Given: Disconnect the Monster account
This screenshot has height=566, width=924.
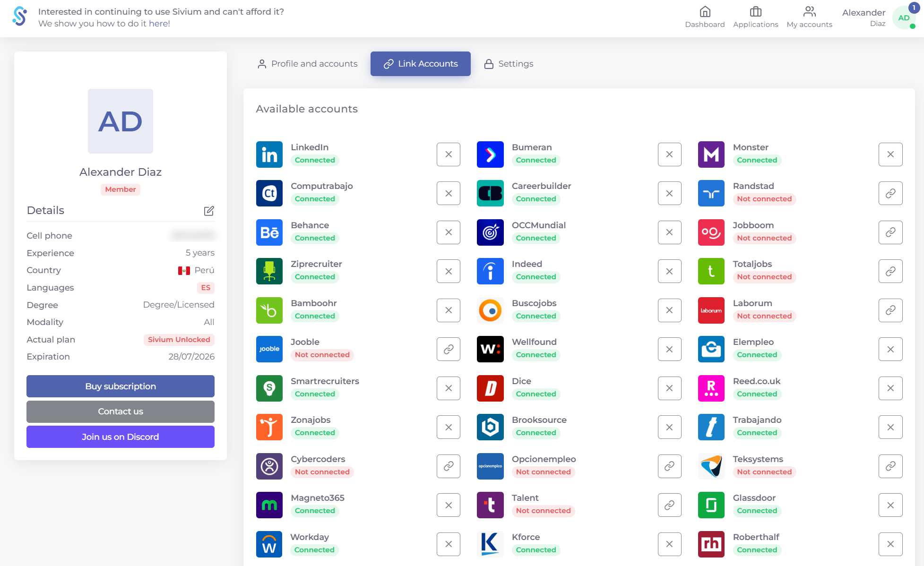Looking at the screenshot, I should (890, 154).
